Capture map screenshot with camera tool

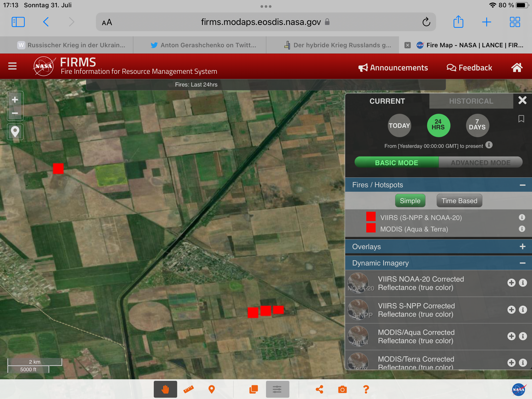[342, 389]
